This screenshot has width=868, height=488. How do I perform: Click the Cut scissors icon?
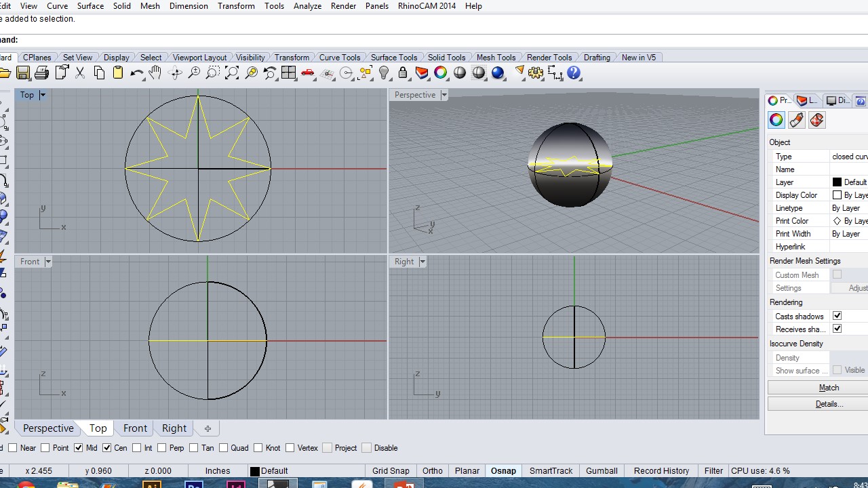[x=80, y=73]
